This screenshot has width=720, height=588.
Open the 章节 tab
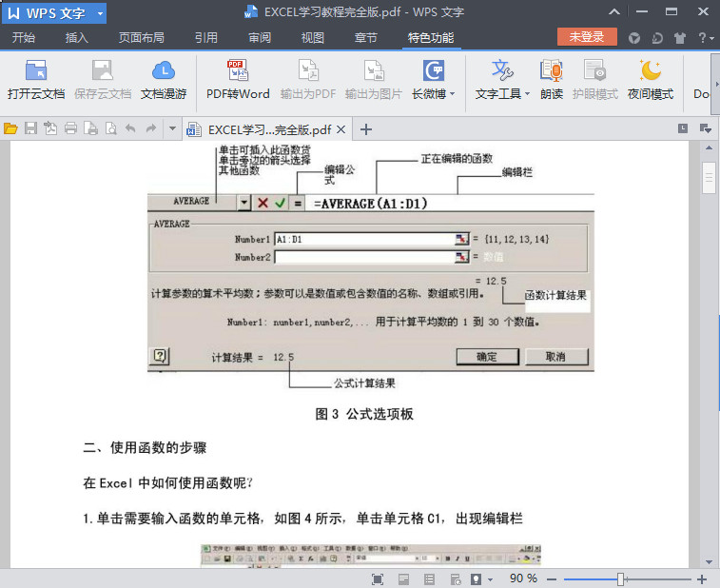point(366,38)
